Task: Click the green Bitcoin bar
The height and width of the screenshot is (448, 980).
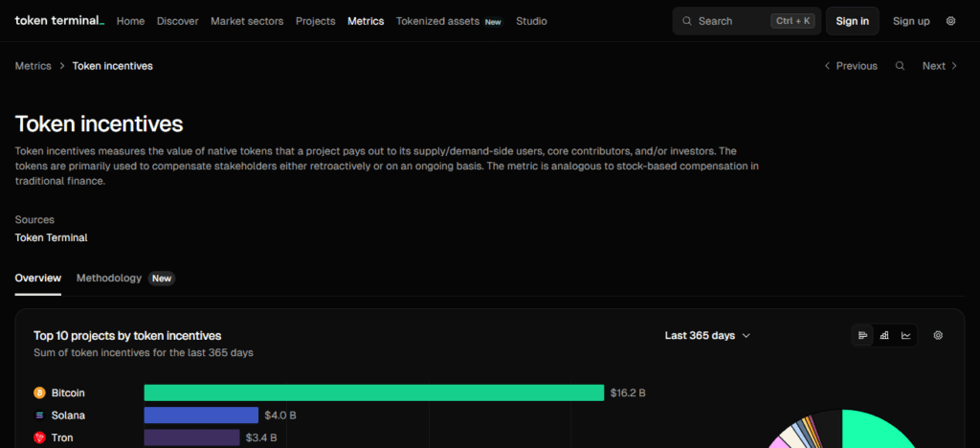Action: pos(373,392)
